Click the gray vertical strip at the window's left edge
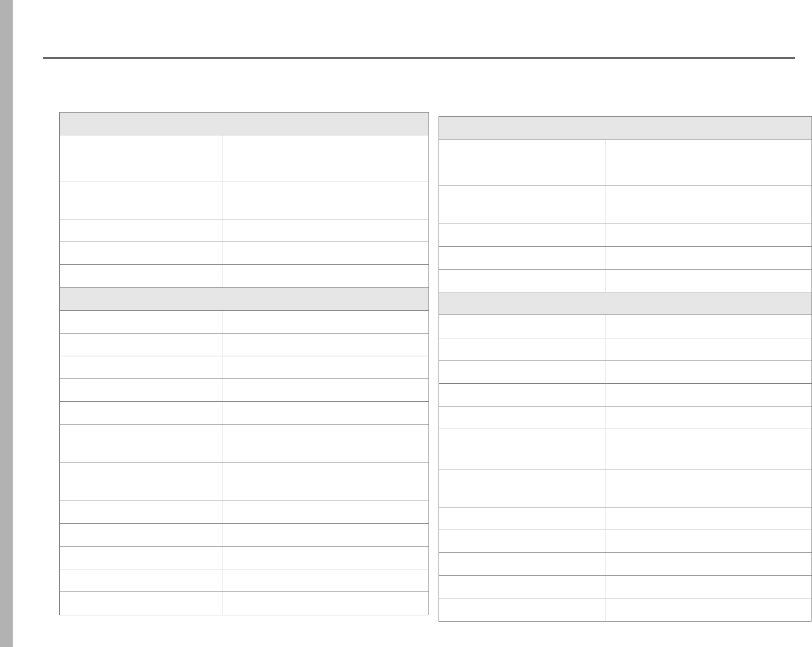This screenshot has width=812, height=647. coord(6,323)
